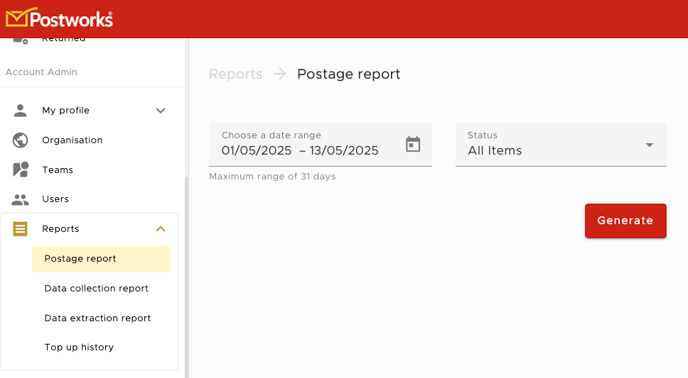Click the Account Admin section heading
The image size is (688, 378).
[41, 72]
